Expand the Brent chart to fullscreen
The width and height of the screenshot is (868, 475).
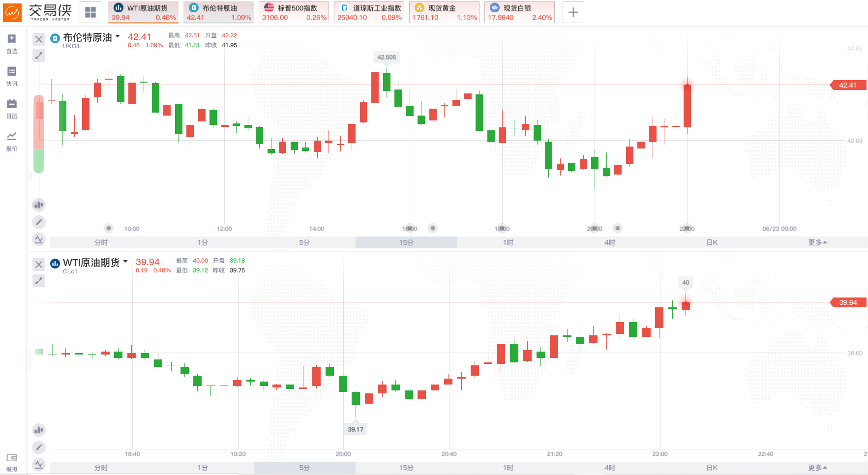[39, 56]
